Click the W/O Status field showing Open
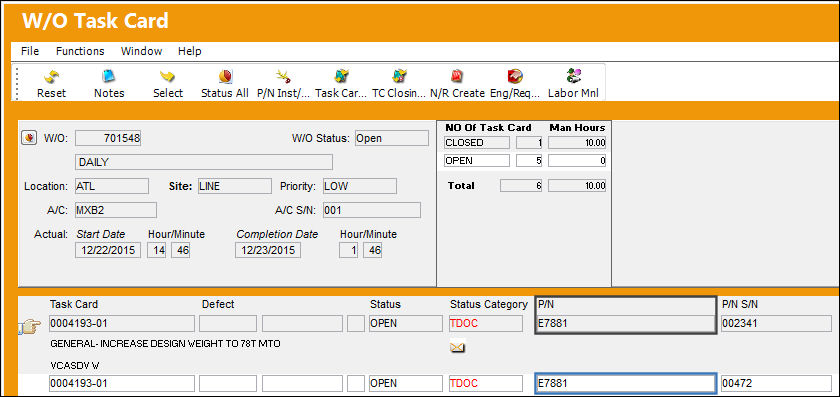The width and height of the screenshot is (840, 397). click(x=392, y=138)
